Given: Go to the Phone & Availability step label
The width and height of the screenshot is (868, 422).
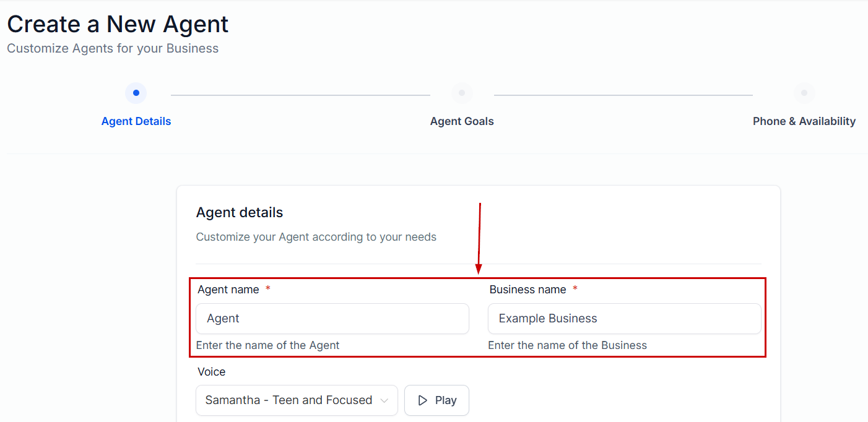Looking at the screenshot, I should 804,121.
